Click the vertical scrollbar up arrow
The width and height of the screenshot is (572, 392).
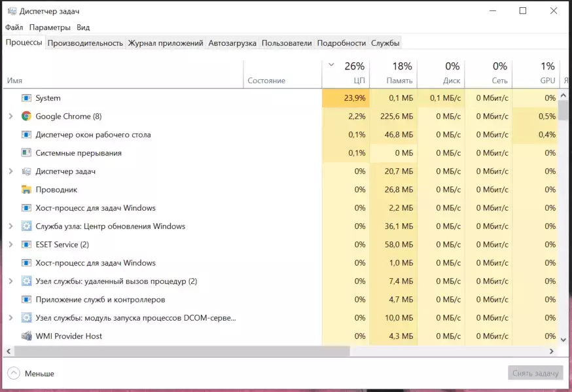click(563, 96)
